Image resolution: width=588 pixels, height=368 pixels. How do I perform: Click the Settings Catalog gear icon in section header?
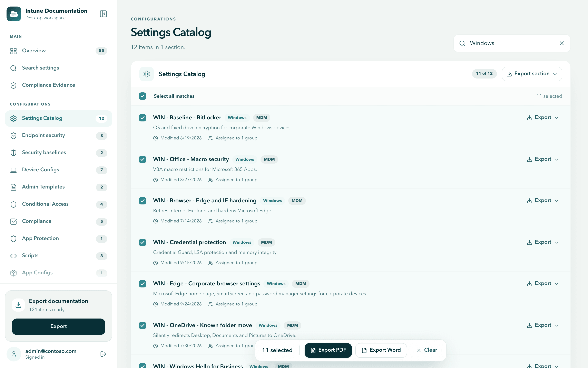147,74
